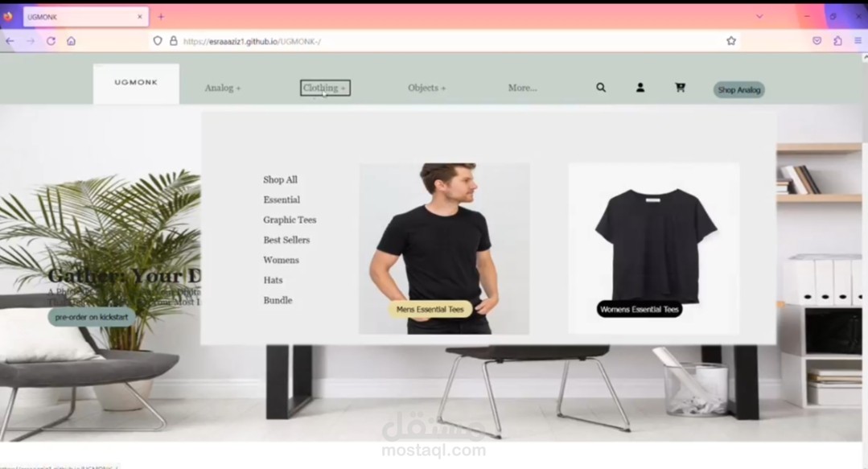868x469 pixels.
Task: Click the shopping cart icon
Action: (680, 88)
